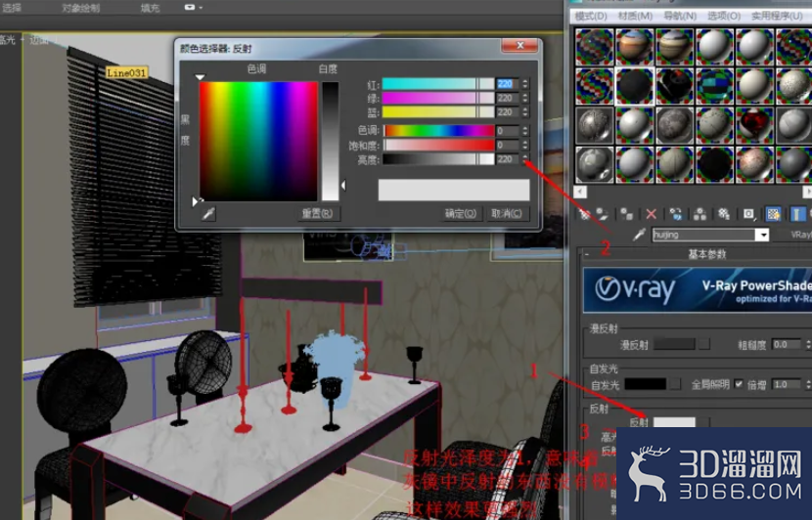Toggle the 全局照明 checkbox
Screen dimensions: 812x520
[739, 384]
